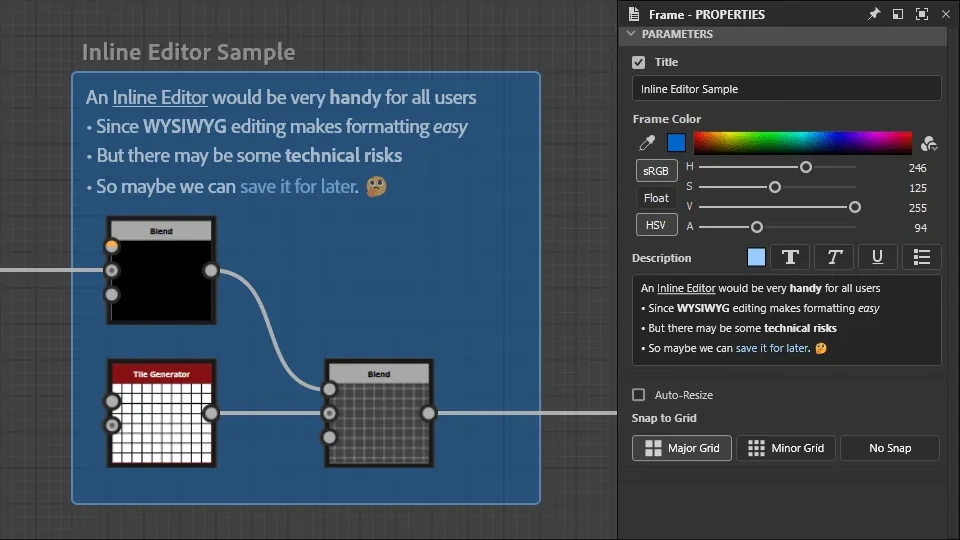The width and height of the screenshot is (960, 540).
Task: Open the description text color swatch
Action: click(756, 257)
